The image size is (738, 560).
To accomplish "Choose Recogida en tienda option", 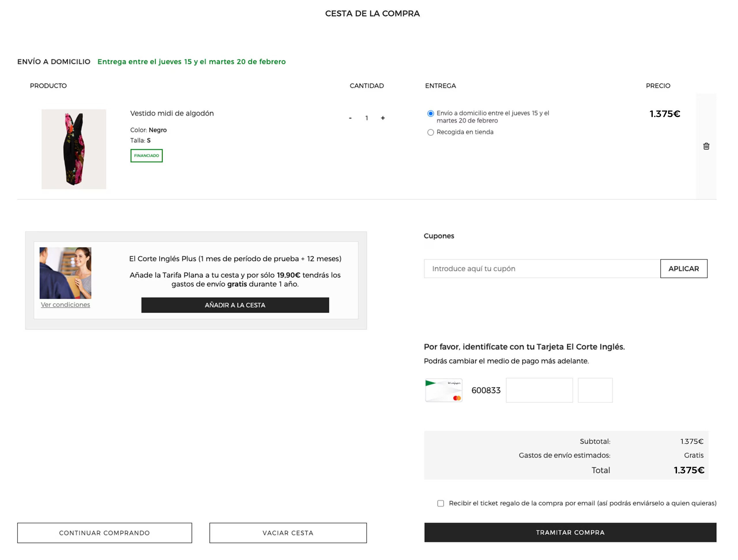I will 430,132.
